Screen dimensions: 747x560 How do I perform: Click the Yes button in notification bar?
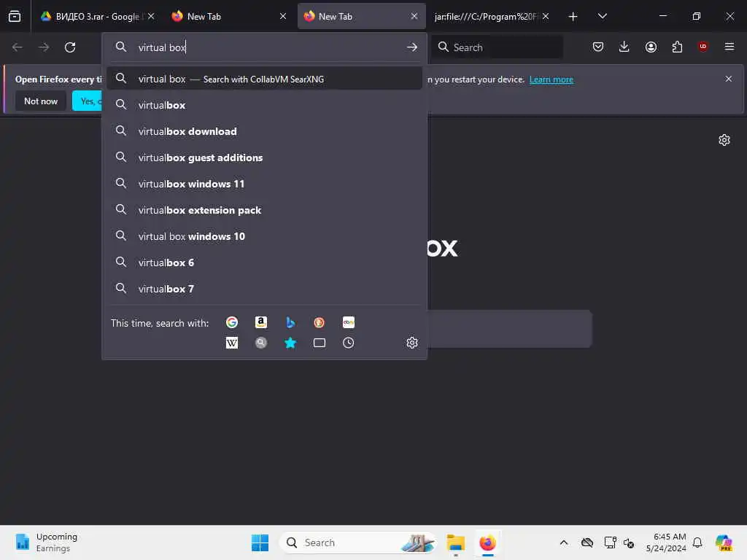88,101
